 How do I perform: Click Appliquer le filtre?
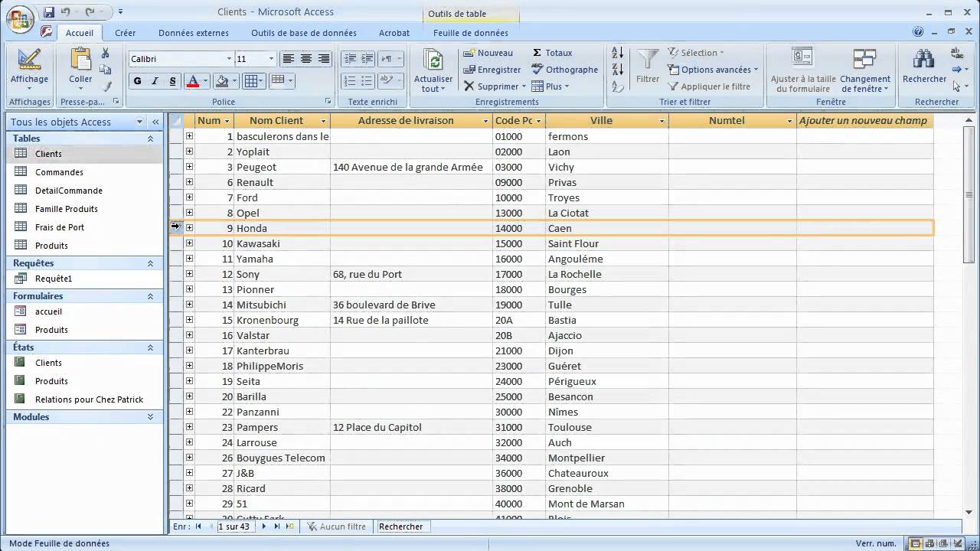pyautogui.click(x=709, y=86)
